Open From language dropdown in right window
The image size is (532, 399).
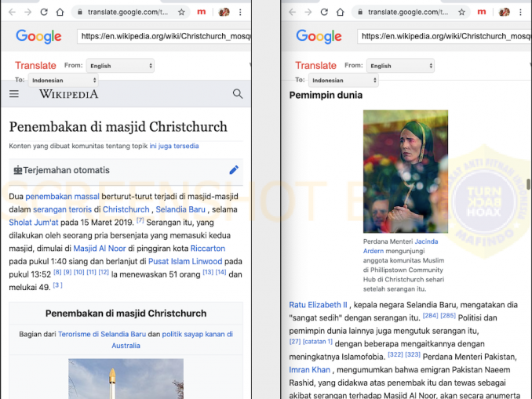pos(401,66)
